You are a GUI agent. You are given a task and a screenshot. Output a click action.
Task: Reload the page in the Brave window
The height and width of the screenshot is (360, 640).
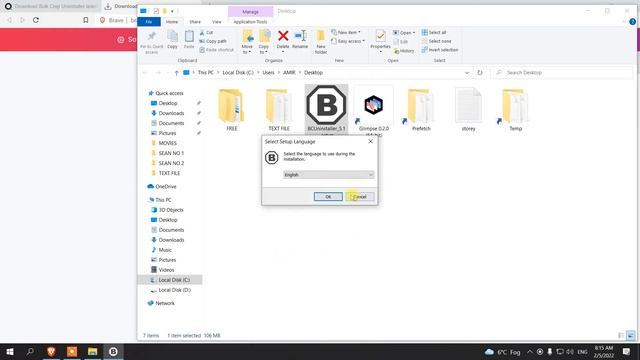[x=36, y=20]
